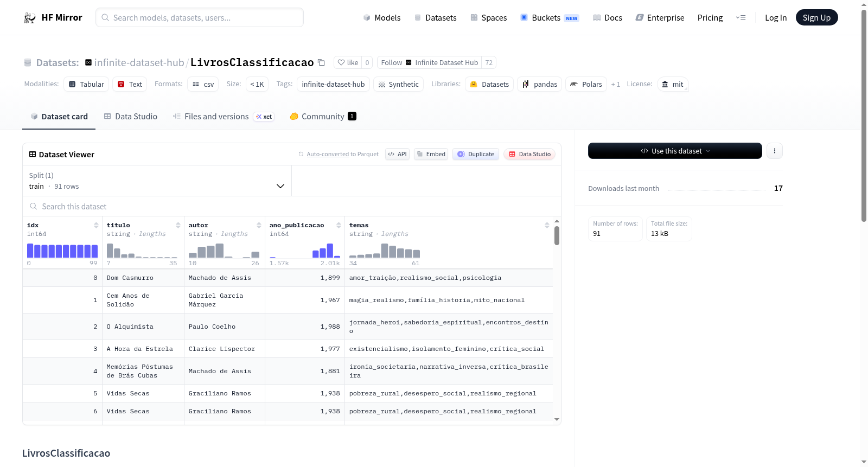Select the '1,967' year cell
The width and height of the screenshot is (868, 467).
coord(305,300)
